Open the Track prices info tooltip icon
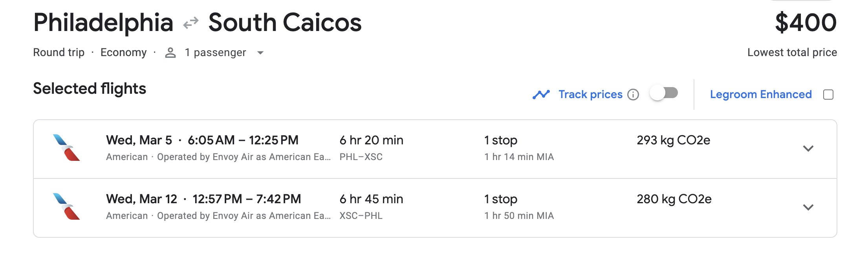The height and width of the screenshot is (255, 868). tap(633, 95)
